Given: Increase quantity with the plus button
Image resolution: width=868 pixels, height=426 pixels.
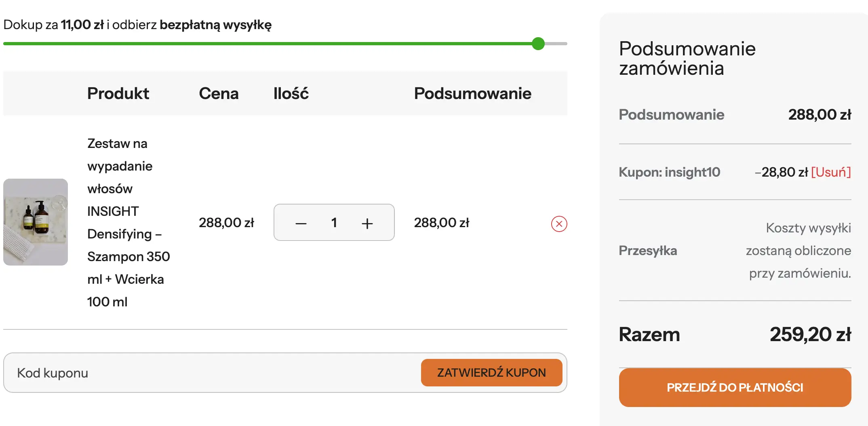Looking at the screenshot, I should [x=367, y=223].
